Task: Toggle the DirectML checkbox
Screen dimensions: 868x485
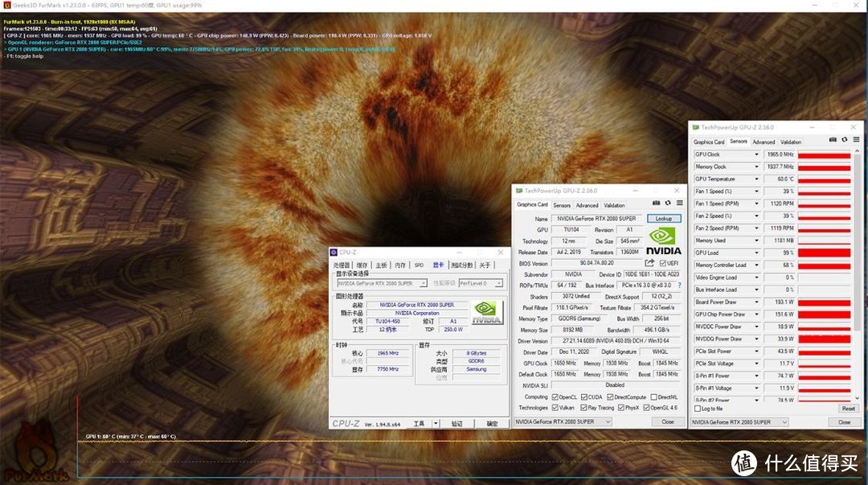Action: click(654, 397)
